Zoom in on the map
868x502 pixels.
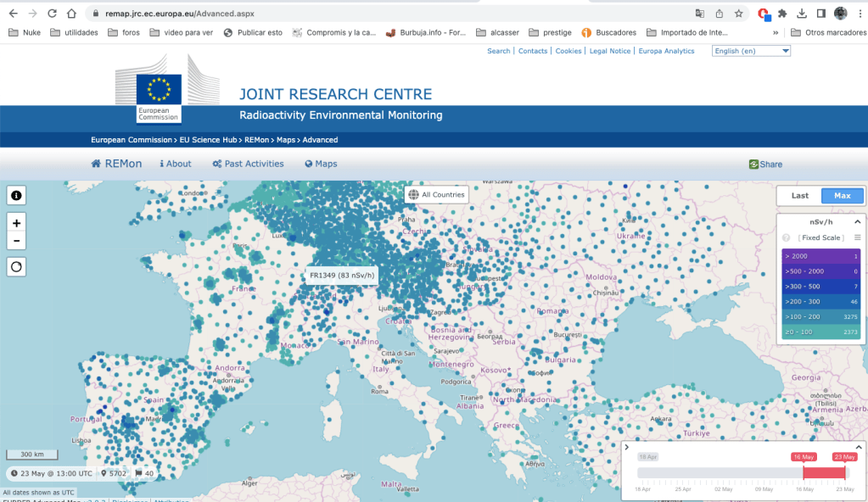[x=17, y=222]
